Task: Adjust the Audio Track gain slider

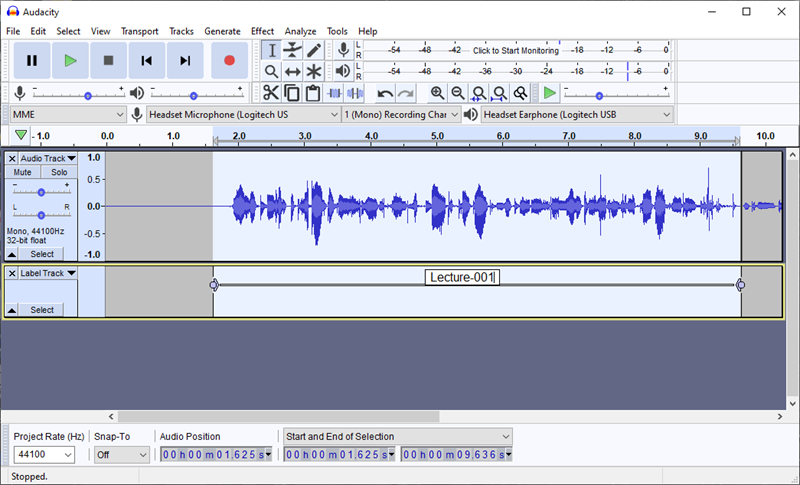Action: click(41, 192)
